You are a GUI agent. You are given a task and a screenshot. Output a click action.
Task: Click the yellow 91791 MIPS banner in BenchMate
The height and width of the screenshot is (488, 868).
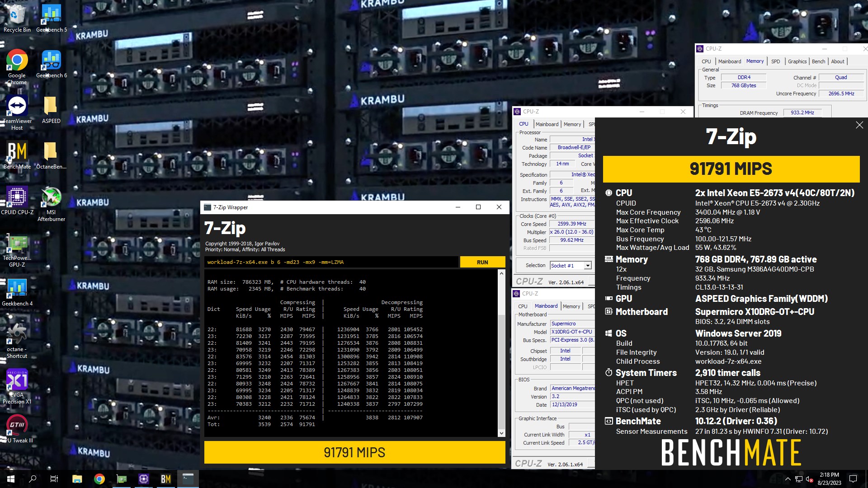click(731, 169)
